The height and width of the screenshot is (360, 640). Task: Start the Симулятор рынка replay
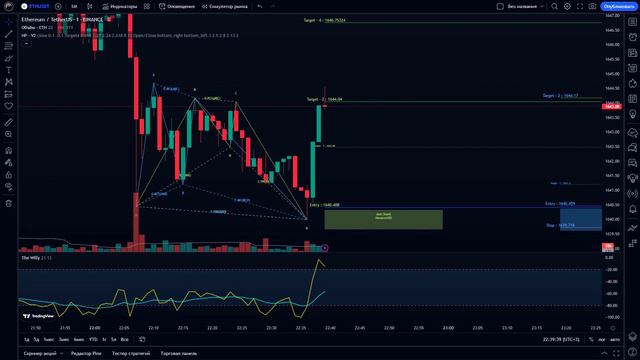tap(225, 6)
